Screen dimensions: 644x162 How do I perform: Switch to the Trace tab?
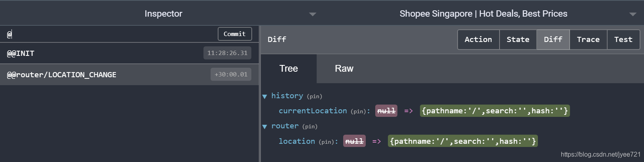click(x=588, y=40)
